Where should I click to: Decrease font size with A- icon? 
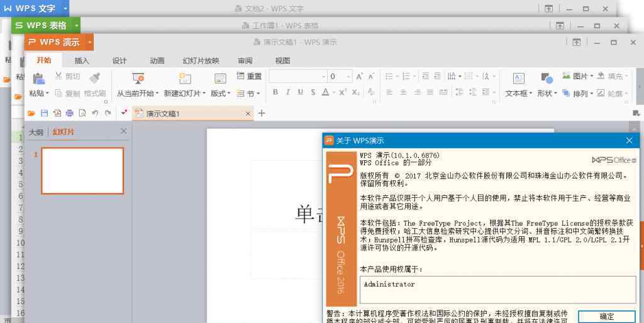coord(371,76)
